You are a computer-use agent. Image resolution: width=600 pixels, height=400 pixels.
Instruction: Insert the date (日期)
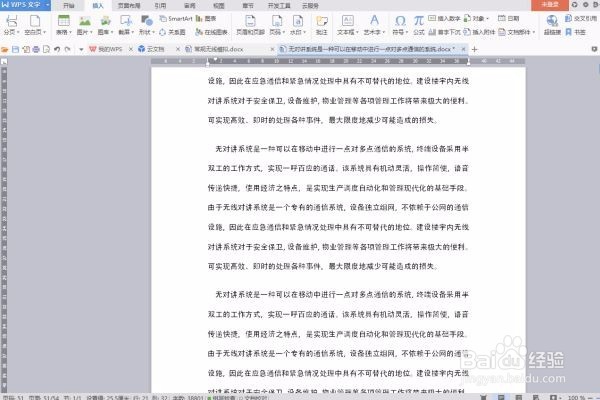click(509, 18)
